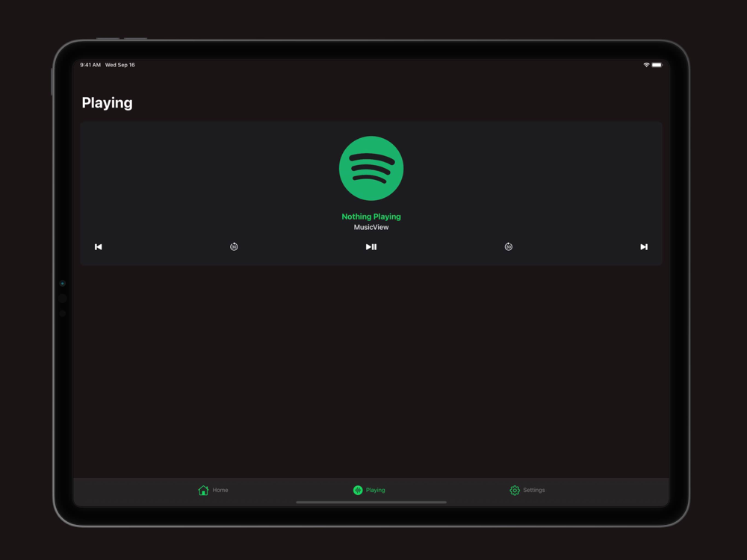Select the 'Home' tab label

point(220,490)
